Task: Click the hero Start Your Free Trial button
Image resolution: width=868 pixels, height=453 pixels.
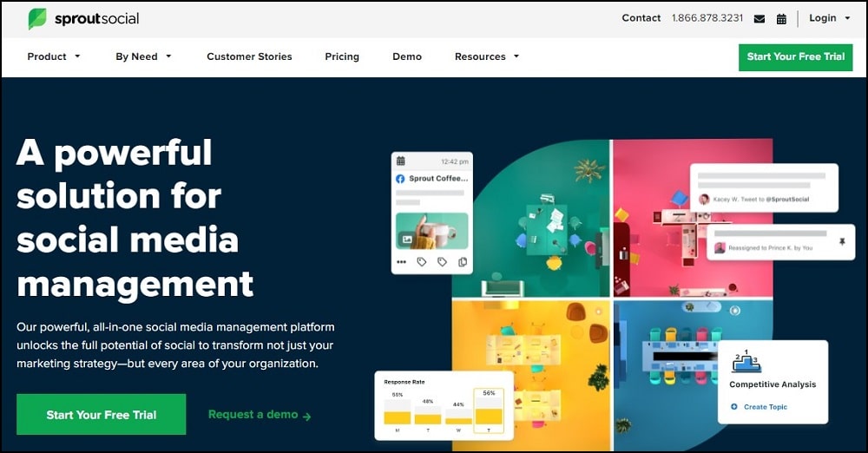Action: coord(102,414)
